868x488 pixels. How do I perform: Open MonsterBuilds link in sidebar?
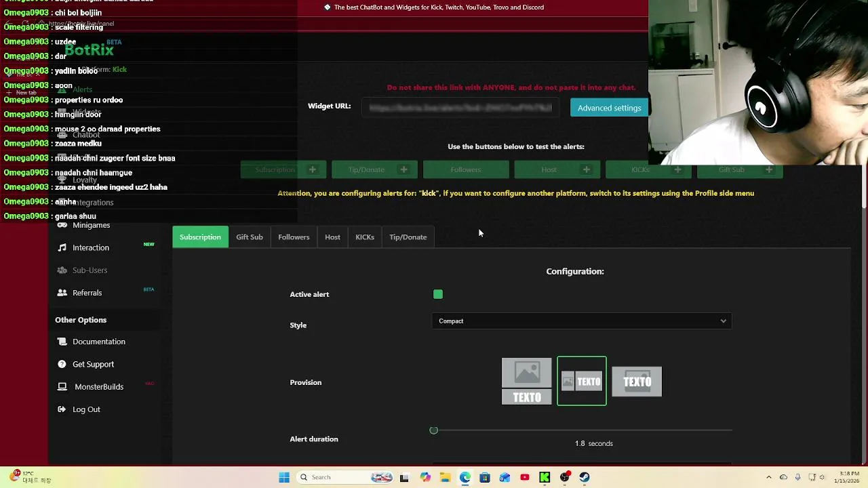[x=99, y=386]
